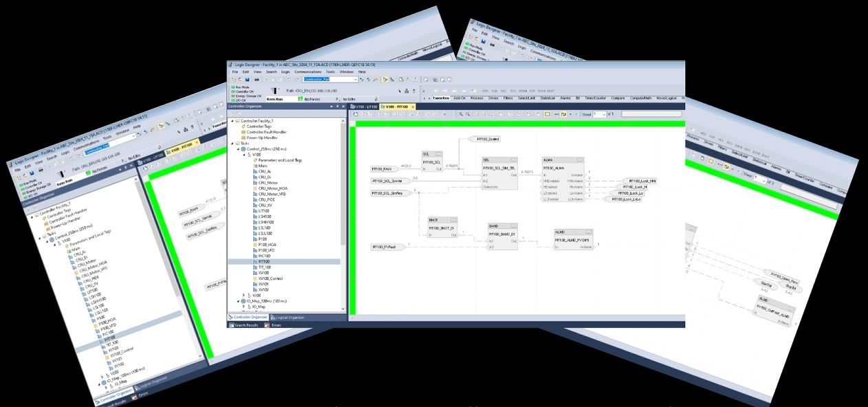Select the PIC100 routine

261,256
